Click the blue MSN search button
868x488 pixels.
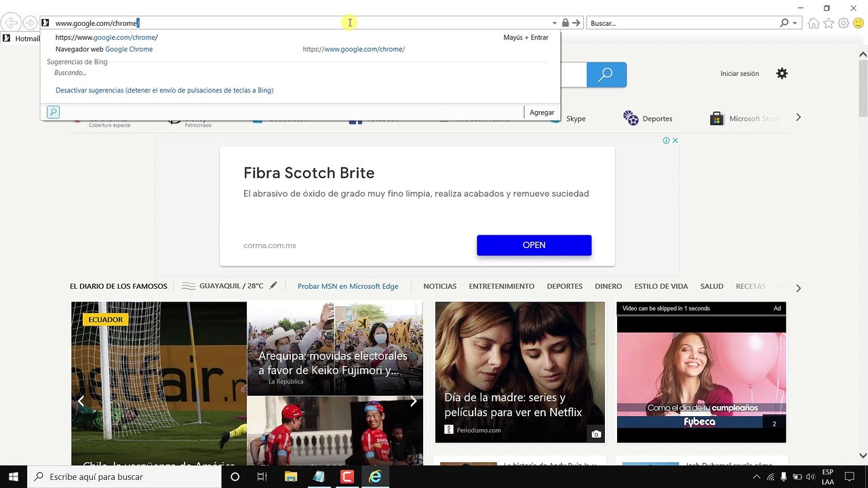606,75
